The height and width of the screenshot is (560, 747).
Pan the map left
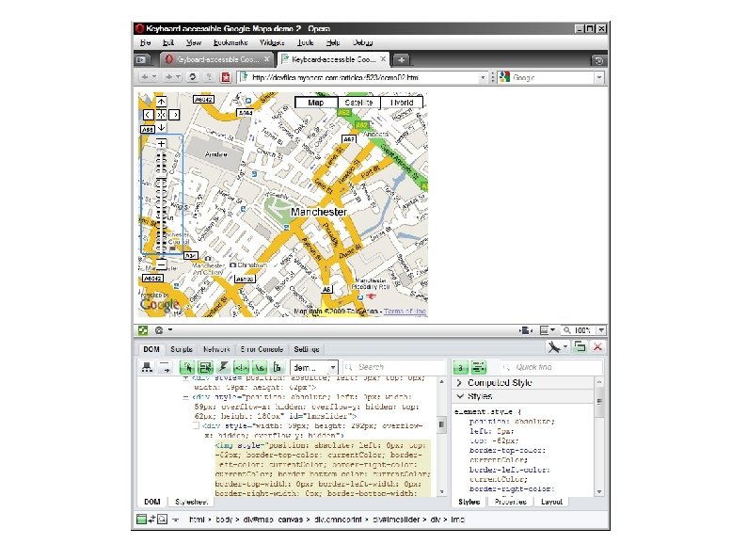tap(148, 115)
